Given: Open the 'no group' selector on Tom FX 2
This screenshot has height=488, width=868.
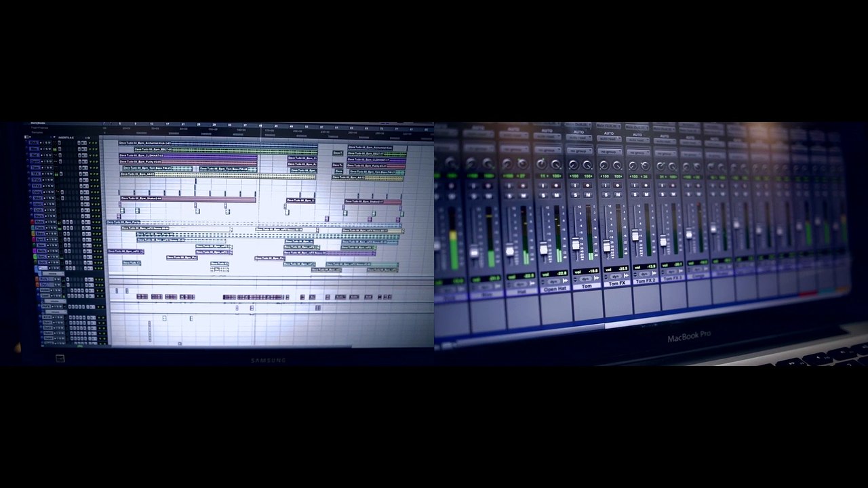Looking at the screenshot, I should click(x=638, y=152).
